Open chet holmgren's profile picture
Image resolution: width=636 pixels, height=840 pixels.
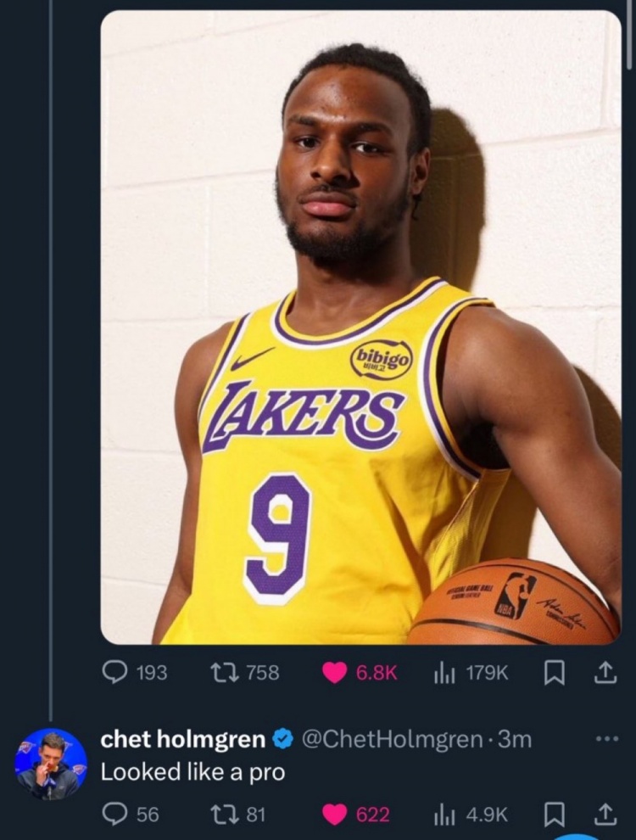tap(51, 764)
